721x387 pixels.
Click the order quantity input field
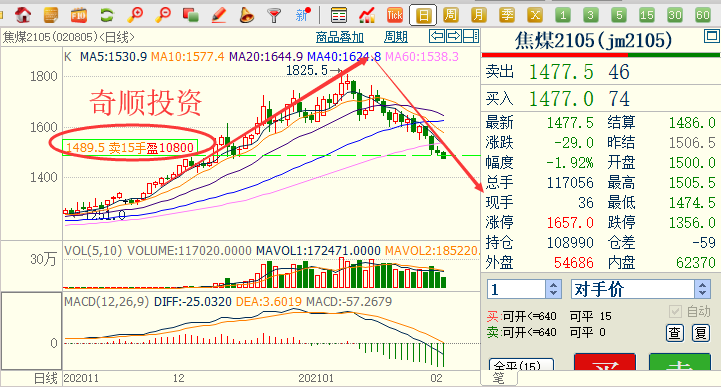(517, 289)
